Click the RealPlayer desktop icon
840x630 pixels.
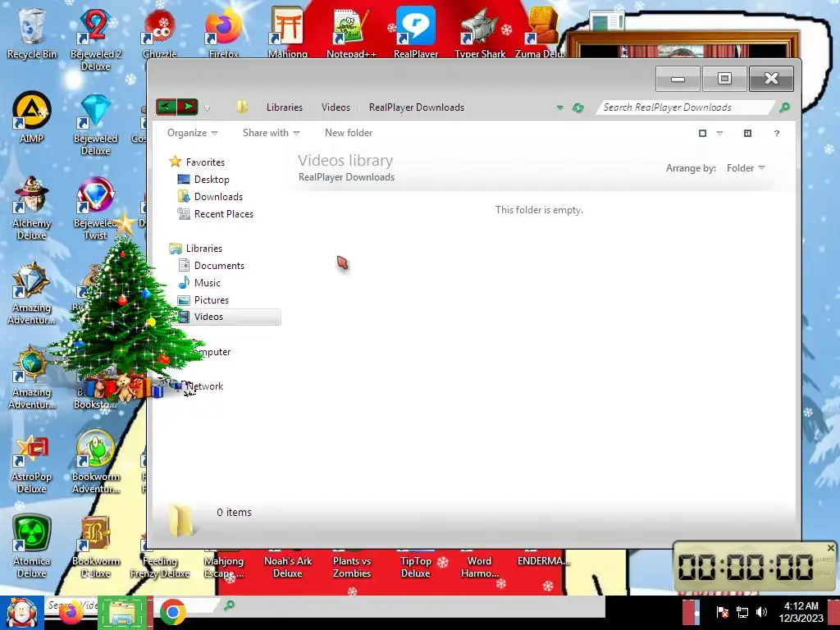[416, 33]
